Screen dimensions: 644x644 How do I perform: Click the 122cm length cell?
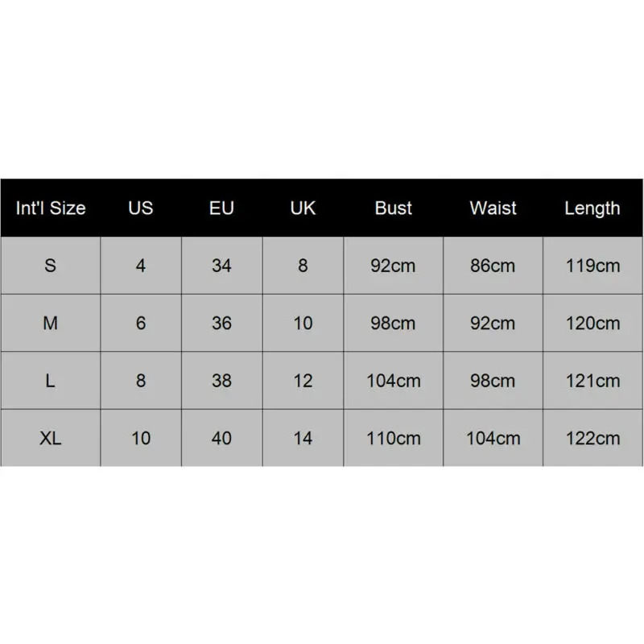[592, 439]
